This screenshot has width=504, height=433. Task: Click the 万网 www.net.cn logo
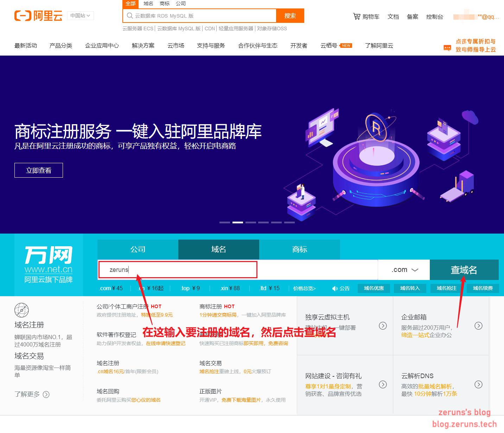49,265
